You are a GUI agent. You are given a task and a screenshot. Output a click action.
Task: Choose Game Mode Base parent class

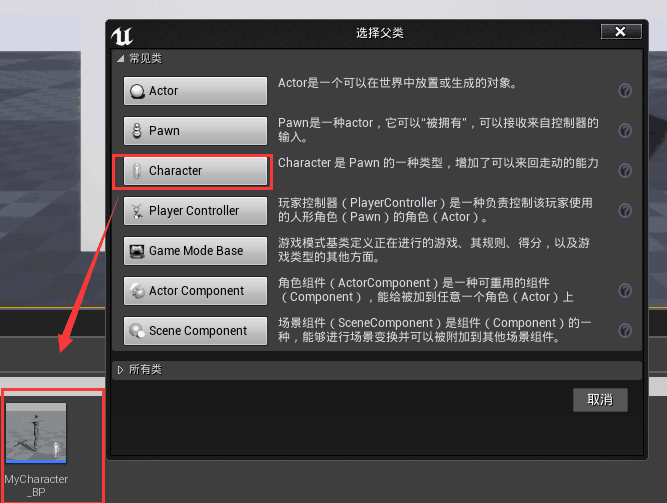pyautogui.click(x=195, y=251)
